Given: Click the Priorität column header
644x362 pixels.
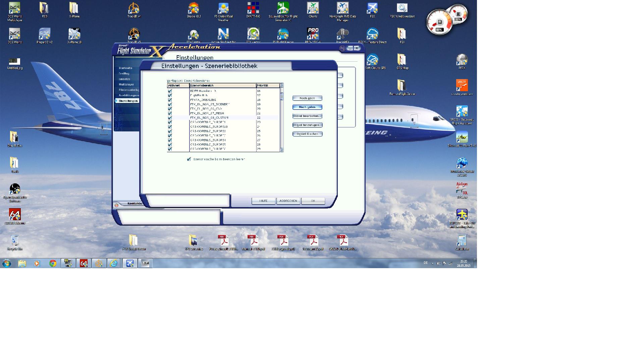Looking at the screenshot, I should pos(268,85).
